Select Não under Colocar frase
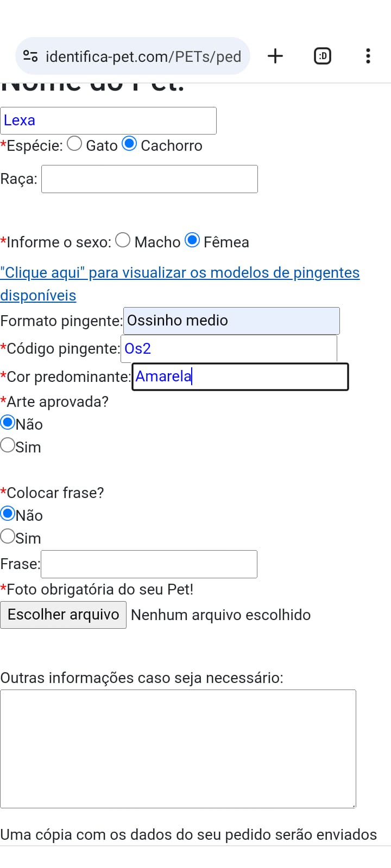This screenshot has height=868, width=391. (8, 513)
